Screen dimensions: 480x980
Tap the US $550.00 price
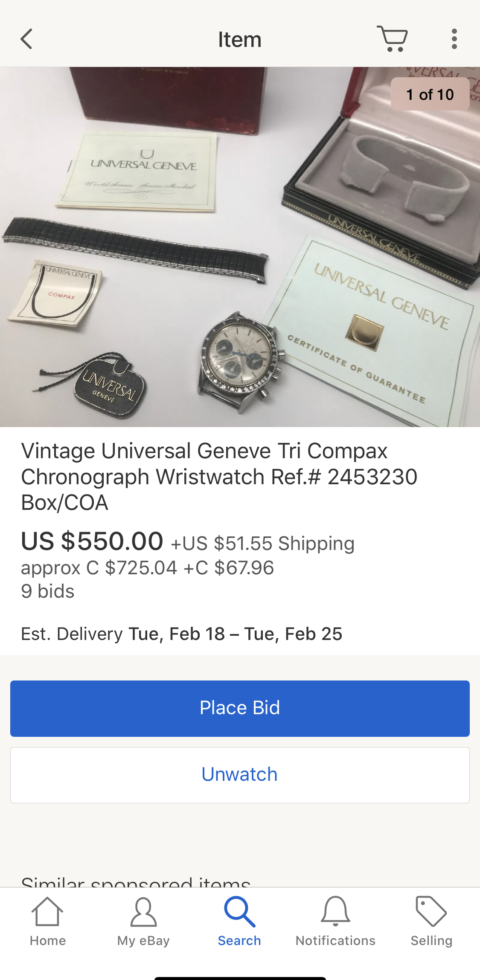click(x=92, y=541)
